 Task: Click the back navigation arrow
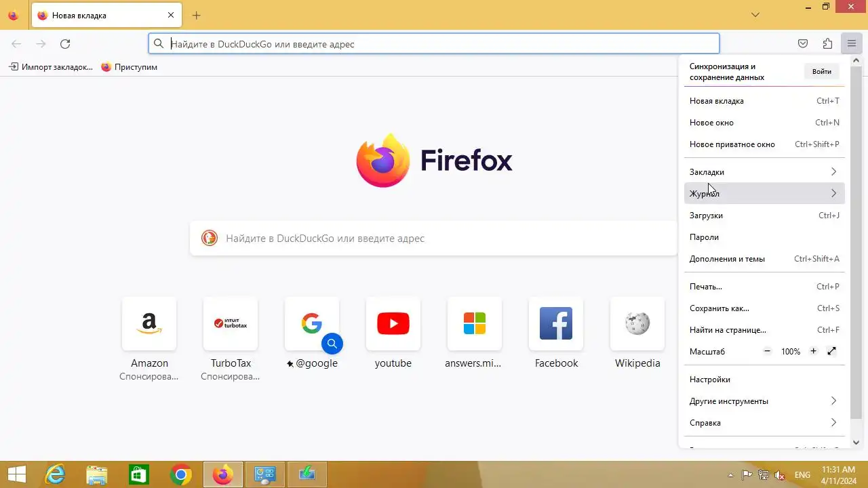tap(16, 44)
